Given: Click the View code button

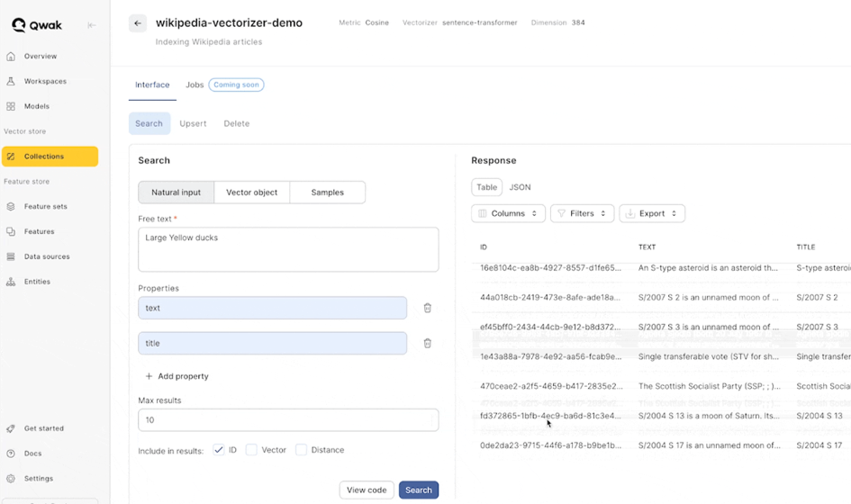Looking at the screenshot, I should coord(367,490).
